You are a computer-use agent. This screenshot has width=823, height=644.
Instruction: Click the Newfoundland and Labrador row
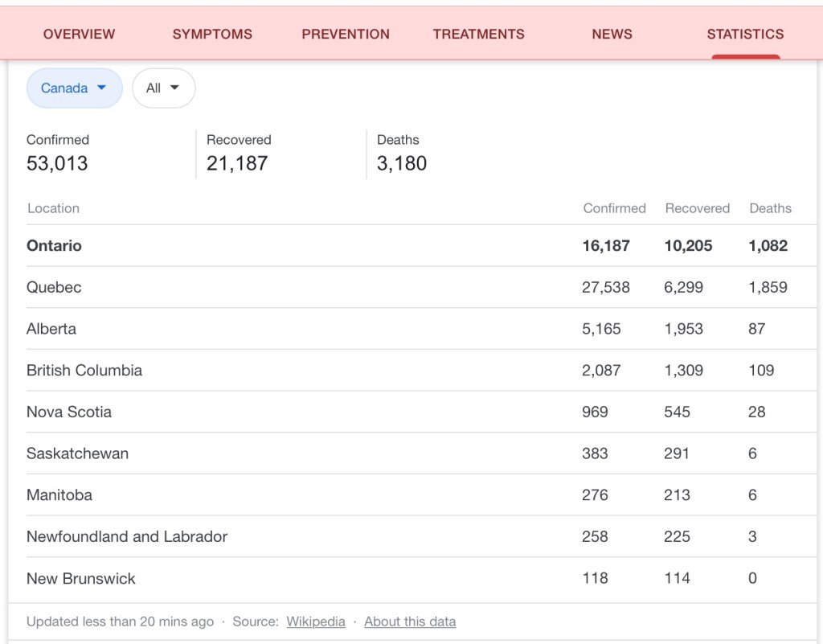pyautogui.click(x=127, y=537)
